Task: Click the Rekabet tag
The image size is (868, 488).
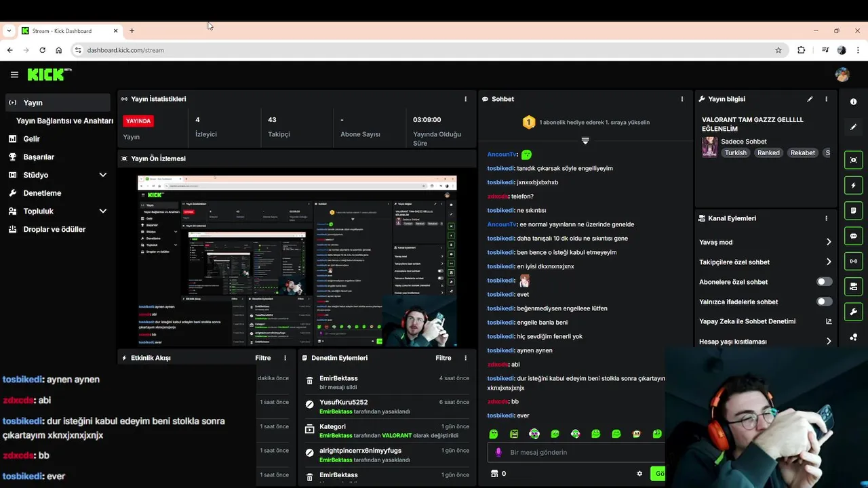Action: tap(802, 152)
